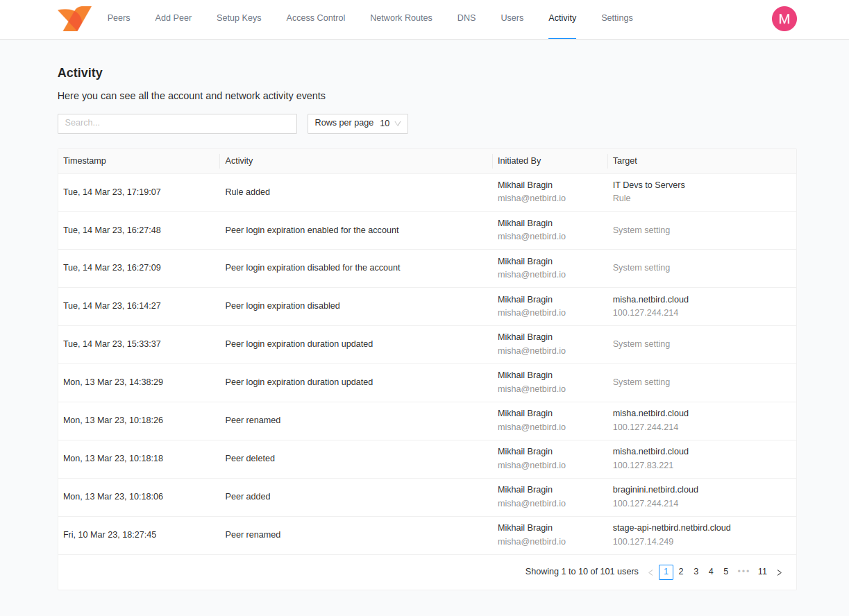Open the Peers tab
Viewport: 849px width, 616px height.
point(119,18)
